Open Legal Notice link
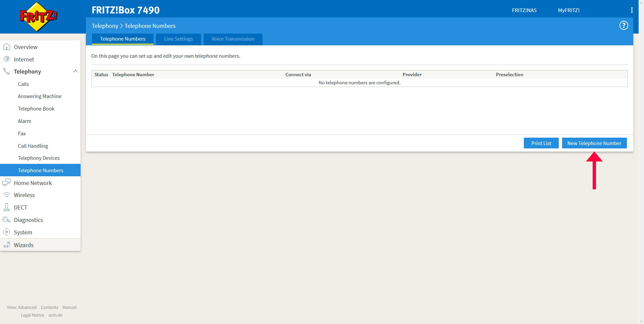This screenshot has height=324, width=644. (32, 315)
